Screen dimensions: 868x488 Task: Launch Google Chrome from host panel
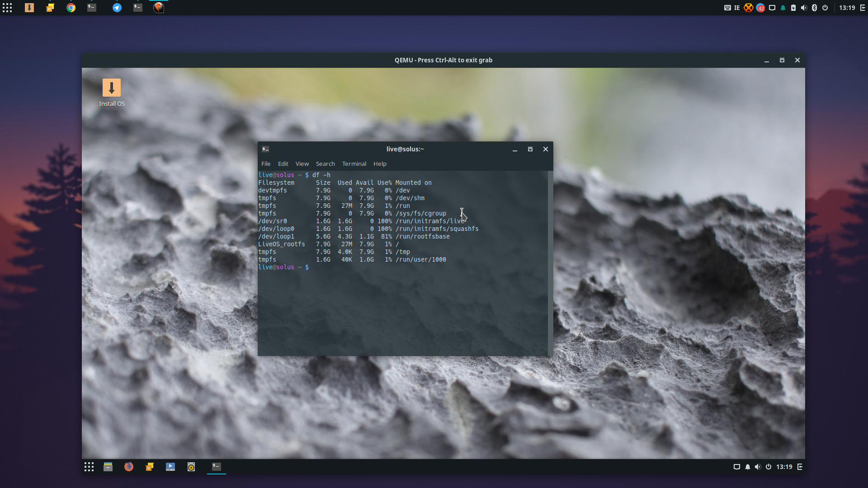(71, 8)
